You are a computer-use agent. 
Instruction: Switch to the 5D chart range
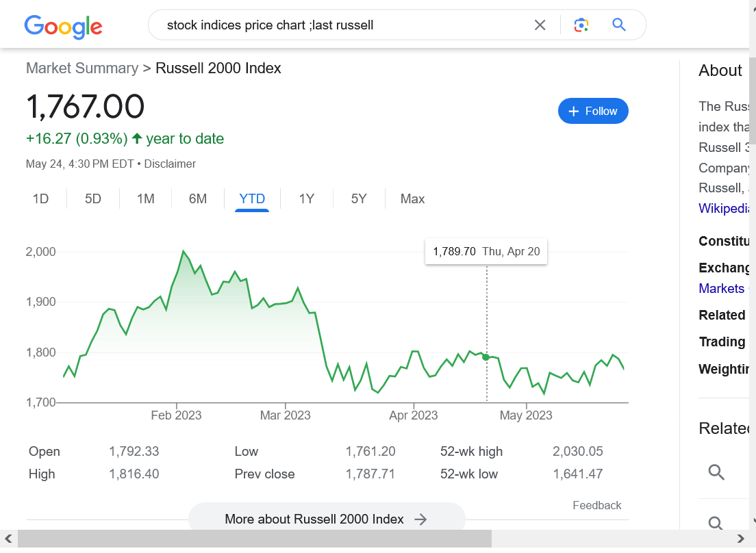click(93, 199)
